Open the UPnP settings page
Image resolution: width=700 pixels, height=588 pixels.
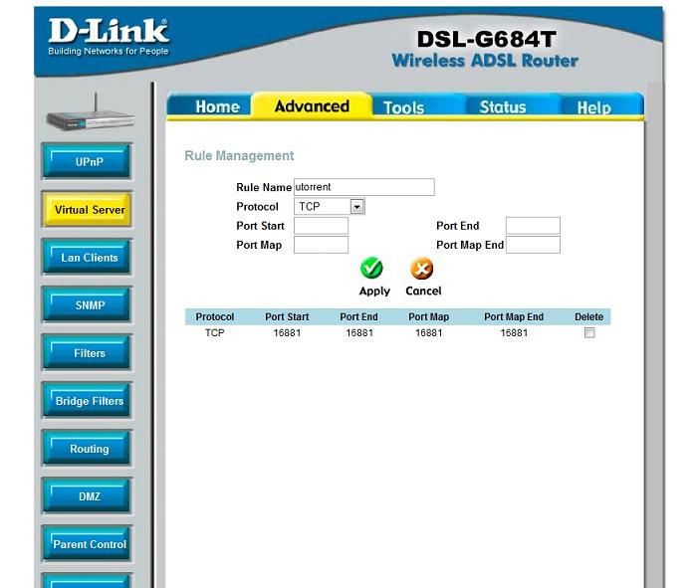(x=87, y=161)
